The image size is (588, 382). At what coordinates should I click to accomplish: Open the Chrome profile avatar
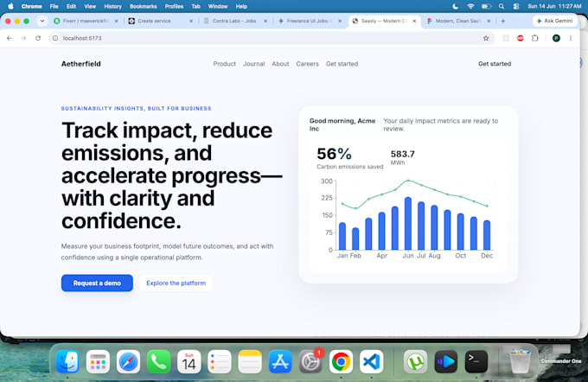point(556,38)
